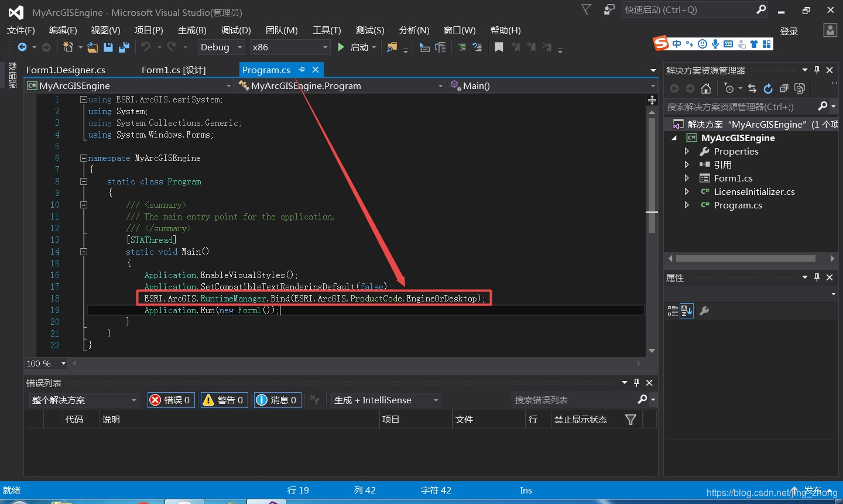
Task: Click the 说明 column header in error list
Action: point(239,420)
